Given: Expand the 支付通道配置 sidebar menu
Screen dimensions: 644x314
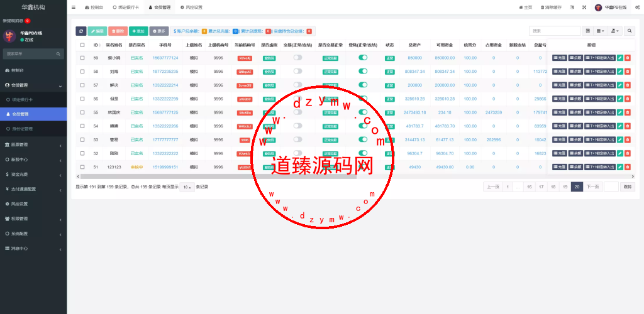Looking at the screenshot, I should click(33, 189).
